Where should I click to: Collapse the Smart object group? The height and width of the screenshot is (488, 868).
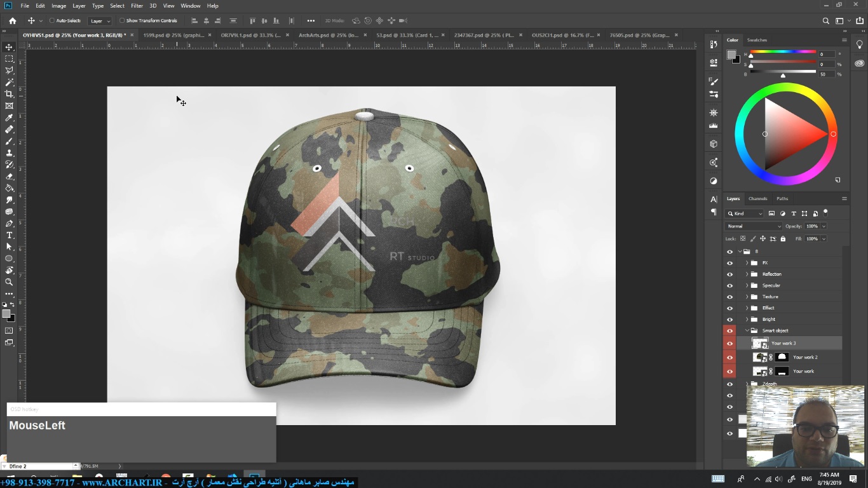click(747, 331)
